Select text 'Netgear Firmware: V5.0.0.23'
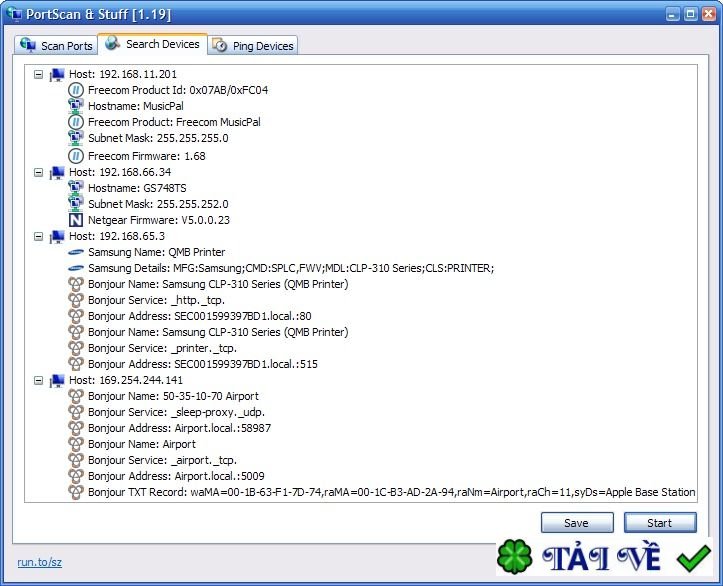 tap(159, 220)
